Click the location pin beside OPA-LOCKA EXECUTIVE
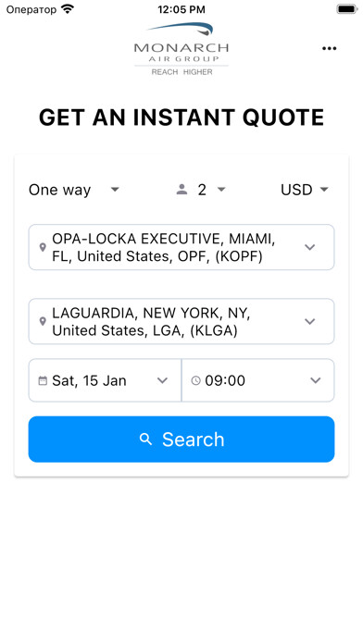Image resolution: width=363 pixels, height=644 pixels. pos(43,247)
